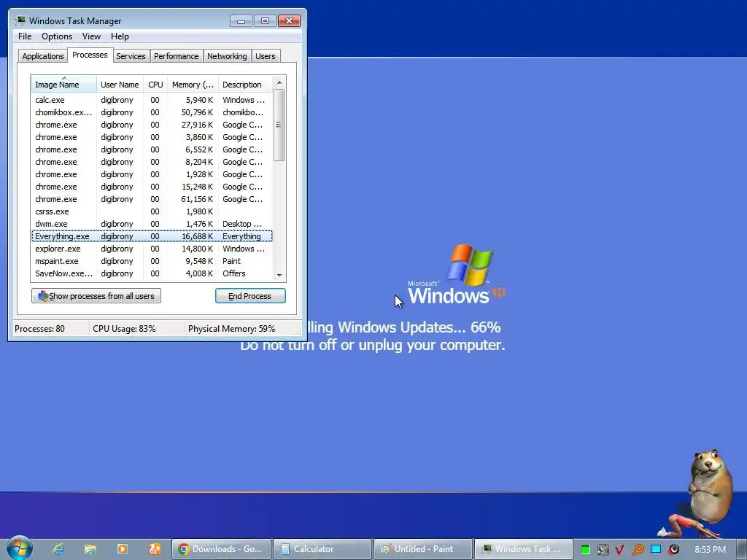Select the Processes tab
747x560 pixels.
[x=90, y=55]
